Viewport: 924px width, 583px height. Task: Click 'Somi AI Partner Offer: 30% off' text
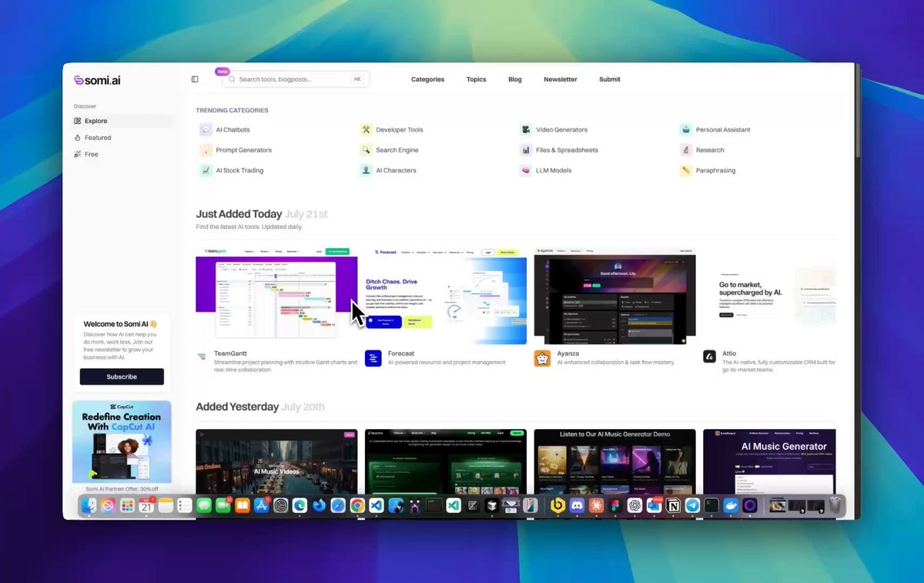122,489
